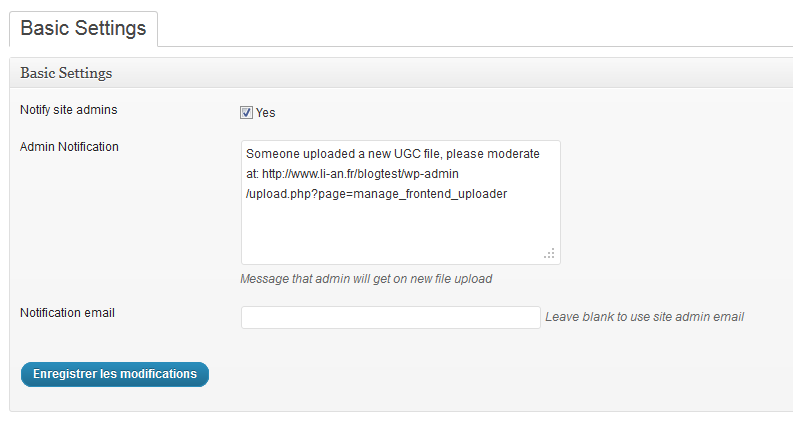
Task: Click the Yes label beside the checkbox
Action: (266, 113)
